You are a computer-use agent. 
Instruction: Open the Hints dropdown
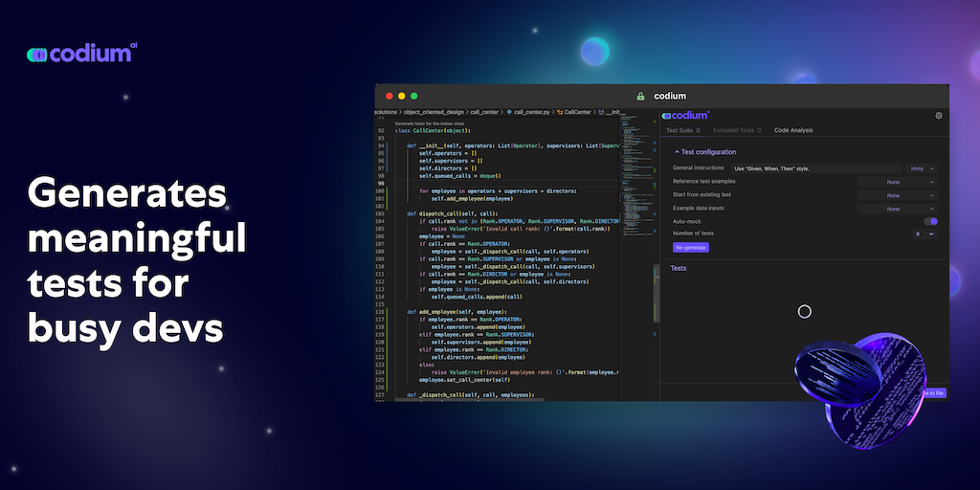[922, 168]
